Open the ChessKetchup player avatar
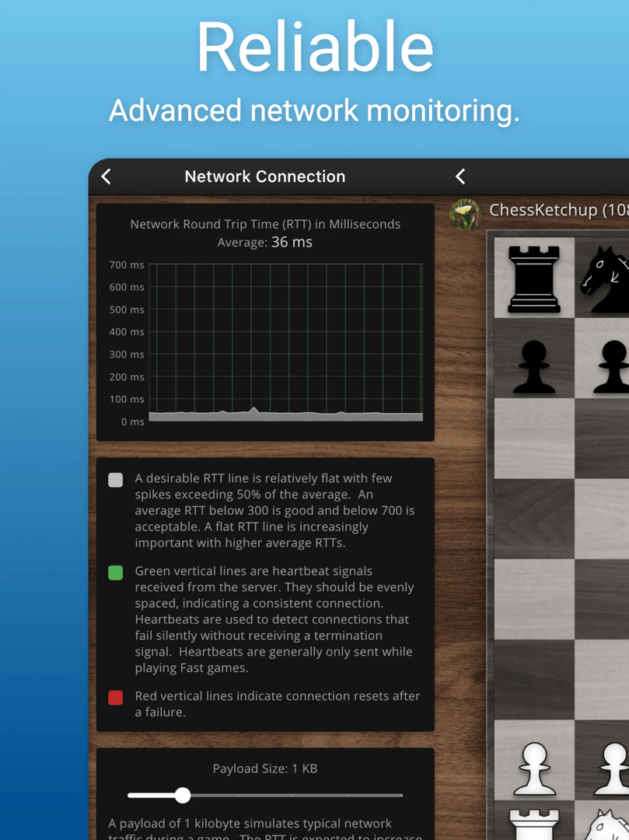 coord(464,213)
